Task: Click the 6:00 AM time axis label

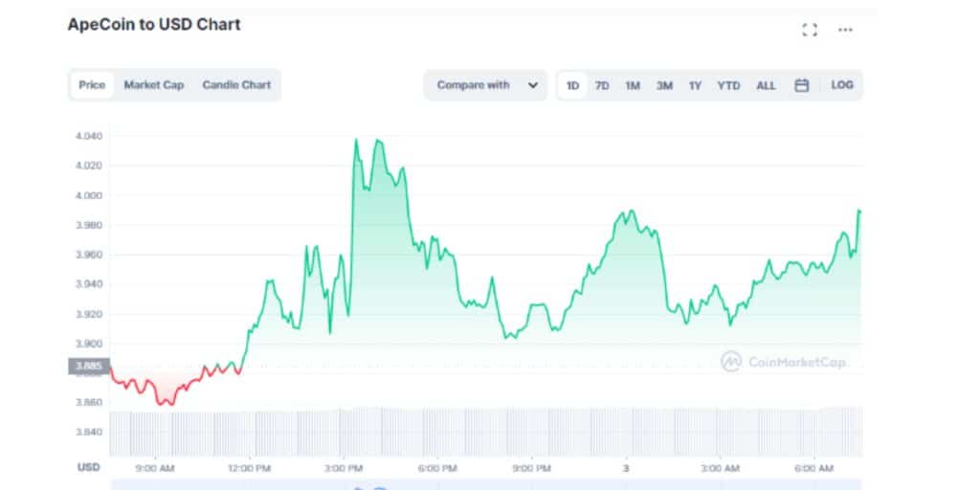Action: pyautogui.click(x=814, y=468)
